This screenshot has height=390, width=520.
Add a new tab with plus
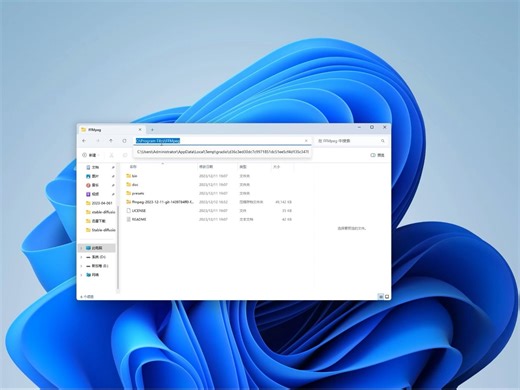point(152,130)
